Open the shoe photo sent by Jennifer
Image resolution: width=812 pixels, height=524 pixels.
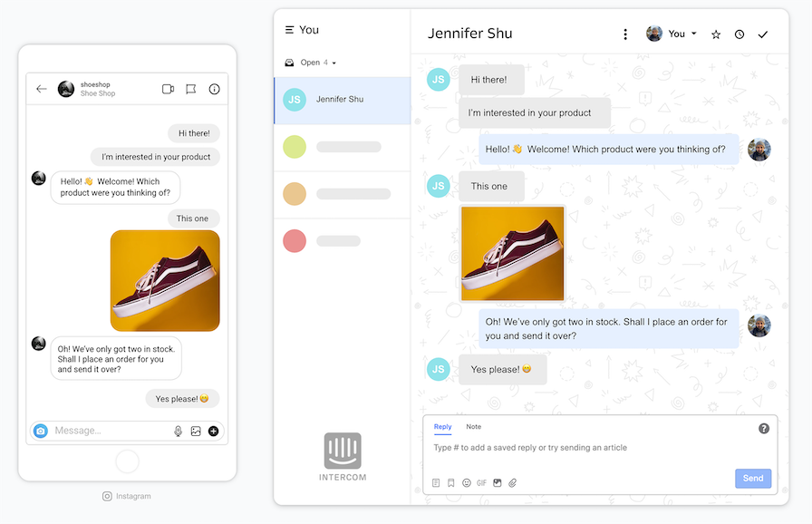pos(513,253)
